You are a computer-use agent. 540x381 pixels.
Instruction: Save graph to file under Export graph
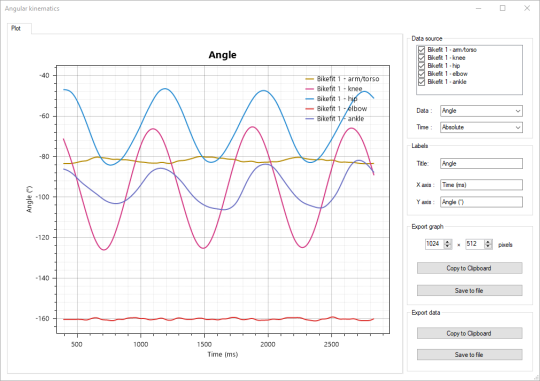(x=469, y=290)
